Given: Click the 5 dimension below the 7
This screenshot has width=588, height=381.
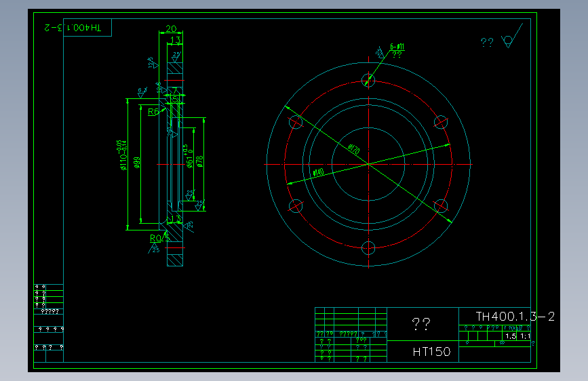Looking at the screenshot, I should [x=175, y=100].
